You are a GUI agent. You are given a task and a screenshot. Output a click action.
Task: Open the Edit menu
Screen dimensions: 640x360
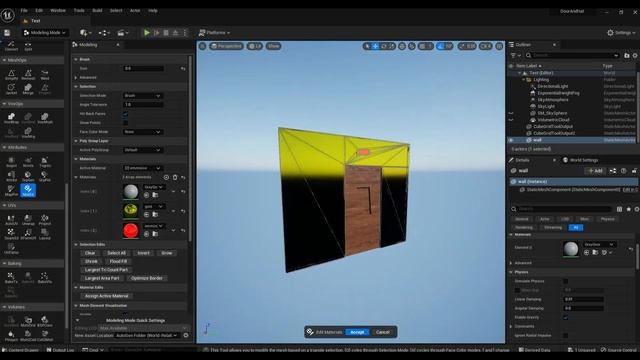[39, 11]
